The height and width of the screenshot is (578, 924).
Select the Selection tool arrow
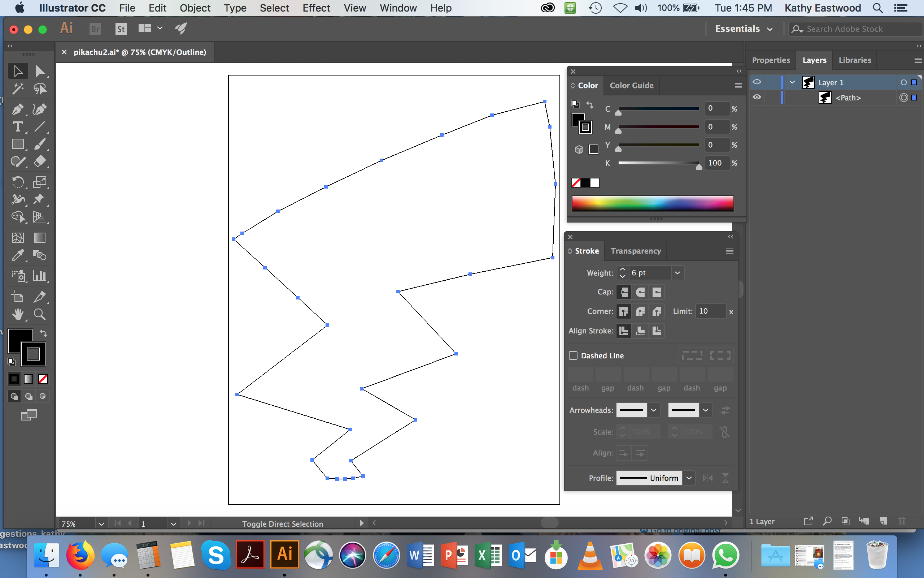[18, 71]
